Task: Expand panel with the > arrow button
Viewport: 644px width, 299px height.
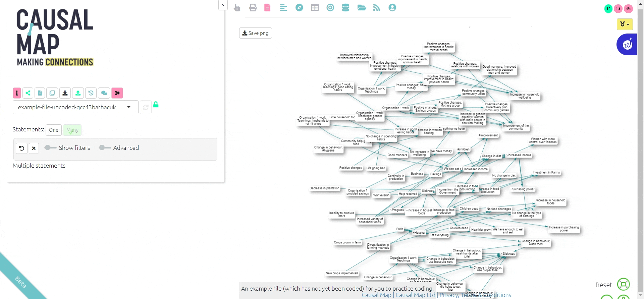Action: click(223, 5)
